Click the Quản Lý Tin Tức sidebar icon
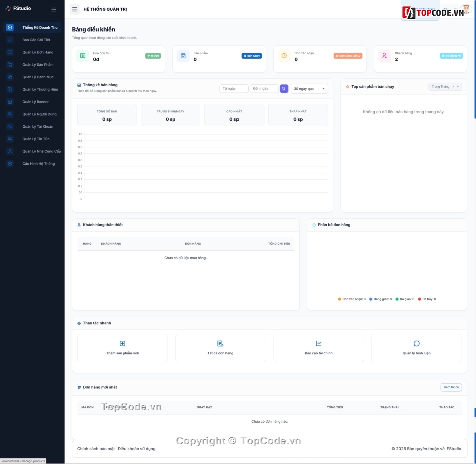 pyautogui.click(x=10, y=139)
